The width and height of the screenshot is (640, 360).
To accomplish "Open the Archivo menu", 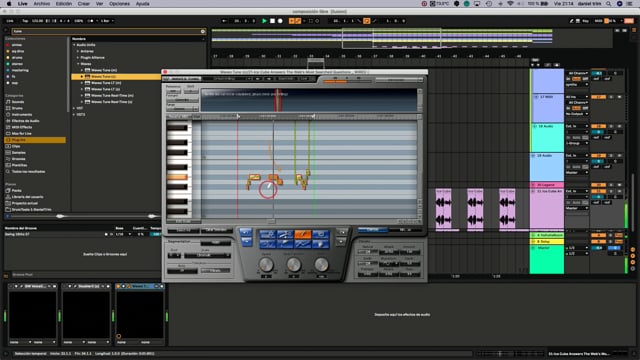I will 42,4.
